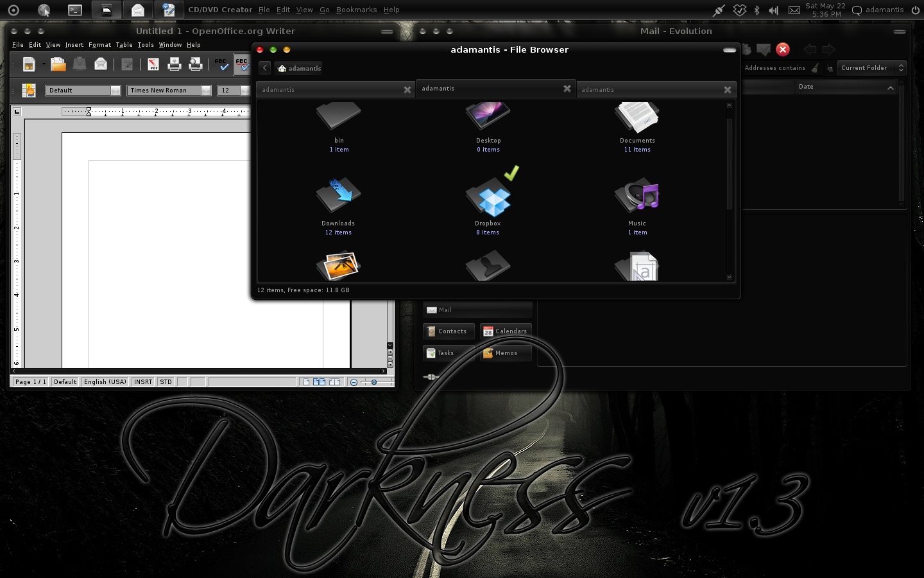
Task: Save document with Writer's save icon
Action: [80, 64]
